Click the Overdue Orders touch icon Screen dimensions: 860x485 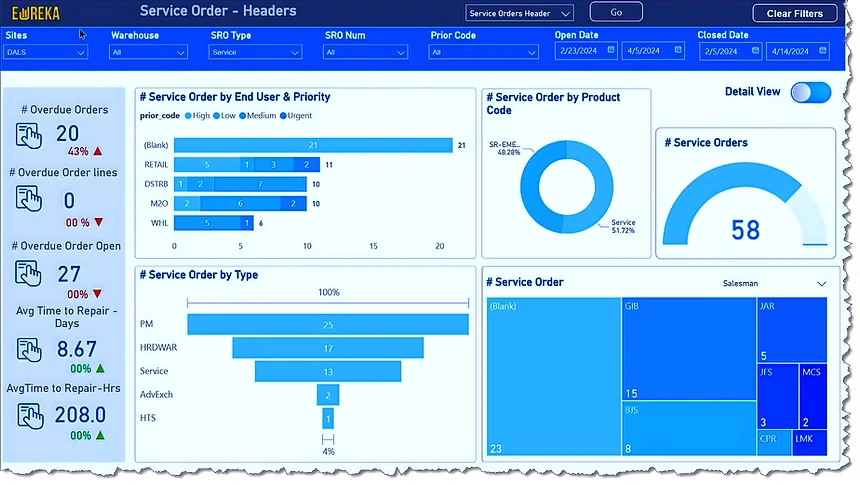pyautogui.click(x=30, y=137)
